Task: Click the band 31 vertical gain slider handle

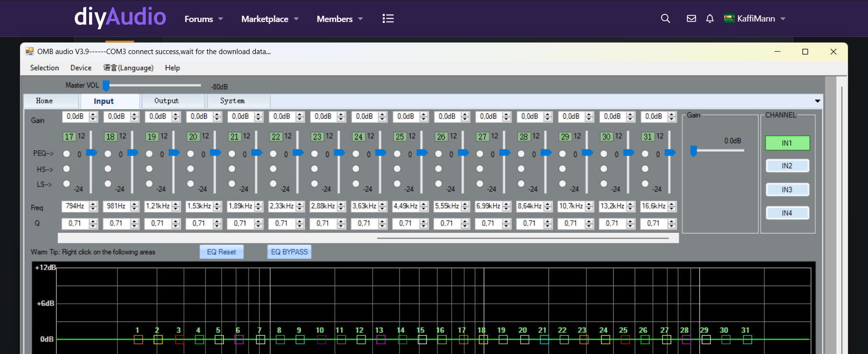Action: 670,153
